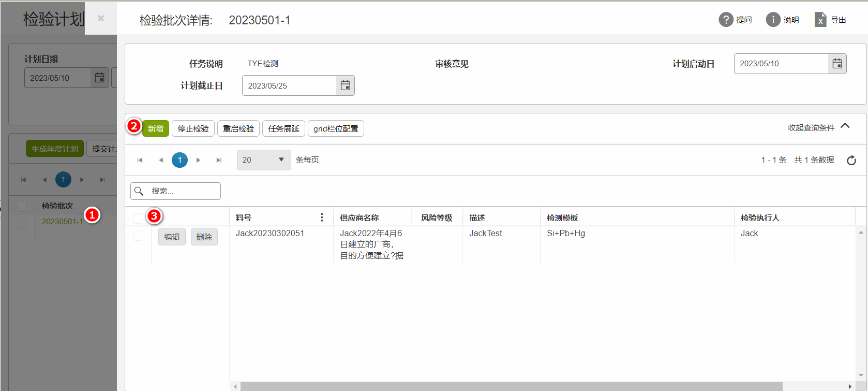Screen dimensions: 868x391
Task: Collapse query conditions chevron arrow
Action: (845, 126)
